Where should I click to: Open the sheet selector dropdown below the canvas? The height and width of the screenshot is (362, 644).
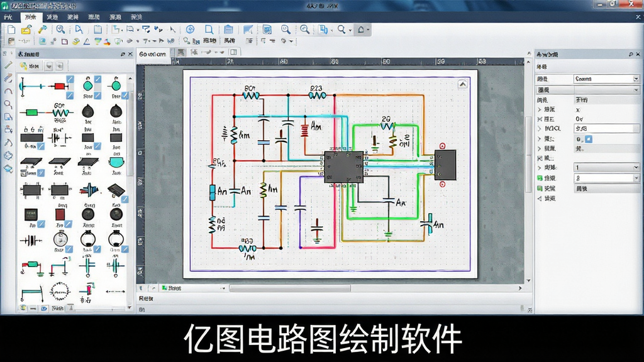[223, 288]
